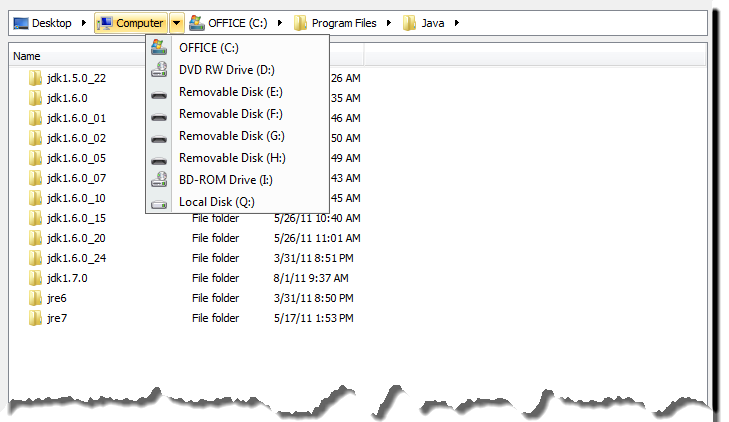
Task: Sort by the Name column header
Action: point(28,56)
